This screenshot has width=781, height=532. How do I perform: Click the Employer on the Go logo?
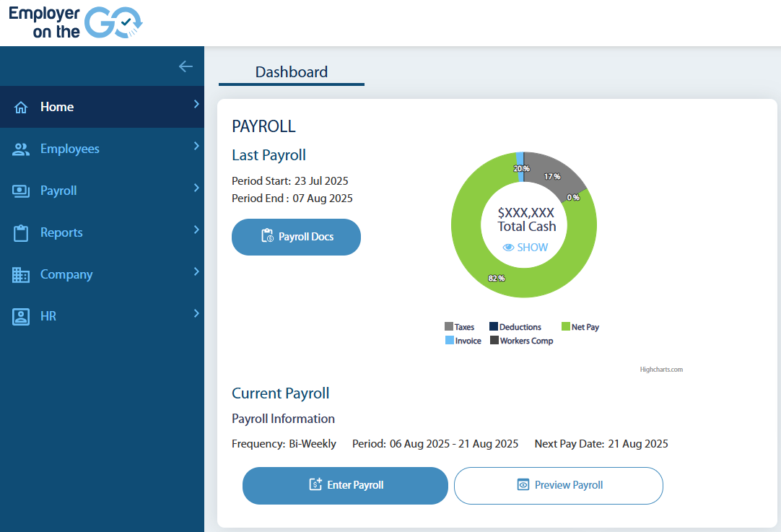(74, 22)
